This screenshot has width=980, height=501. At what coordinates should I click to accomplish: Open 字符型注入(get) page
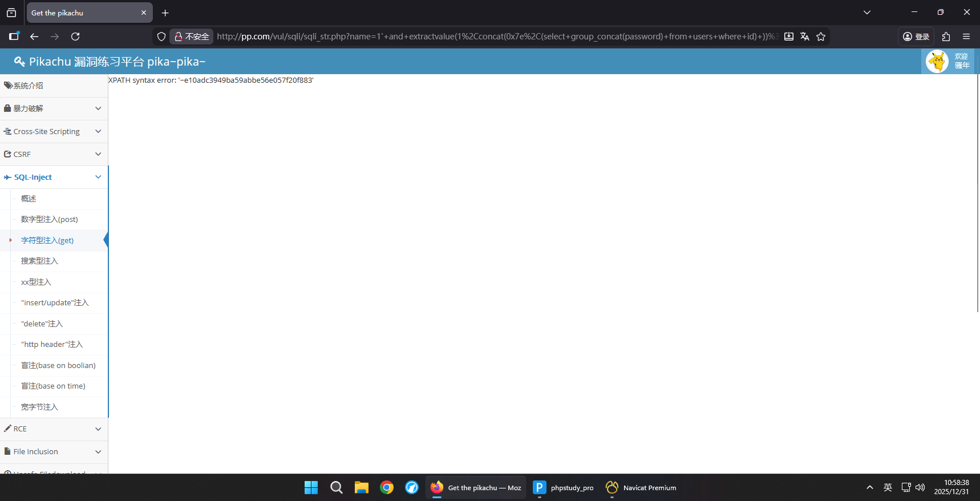tap(47, 240)
